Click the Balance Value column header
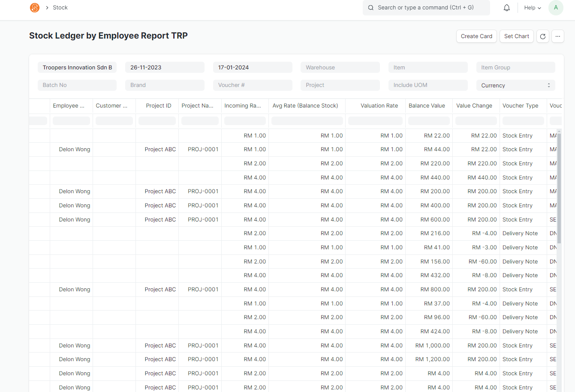 (427, 106)
